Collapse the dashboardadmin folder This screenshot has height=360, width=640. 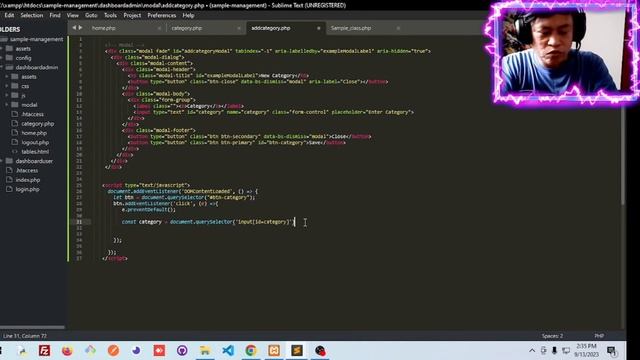pos(2,67)
